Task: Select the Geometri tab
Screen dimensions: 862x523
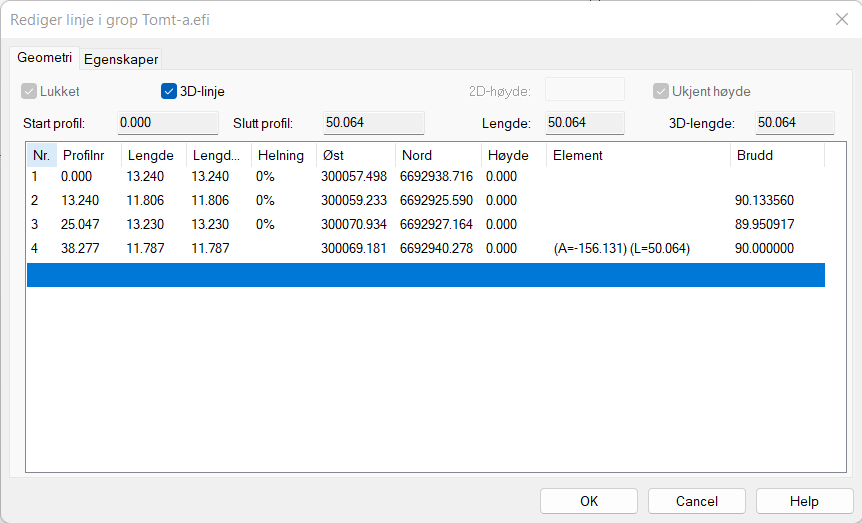Action: click(44, 58)
